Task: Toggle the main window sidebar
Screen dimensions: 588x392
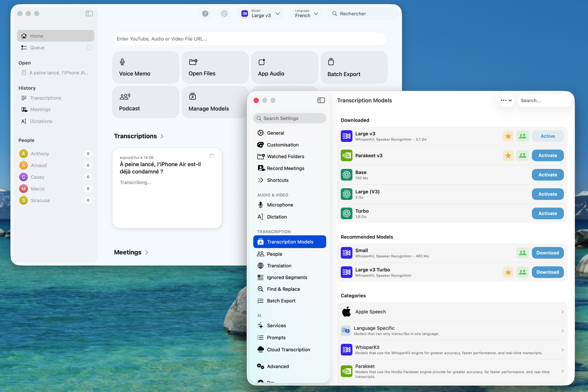Action: [89, 14]
